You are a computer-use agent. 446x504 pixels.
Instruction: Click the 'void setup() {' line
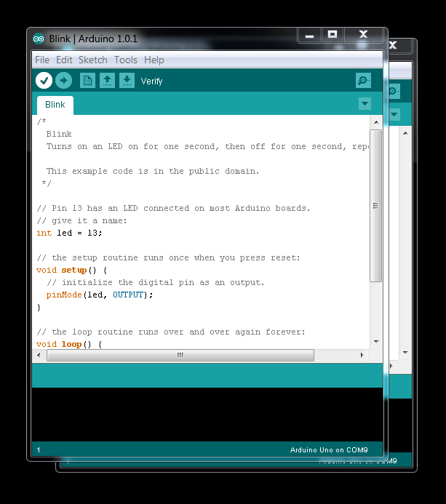pos(72,270)
